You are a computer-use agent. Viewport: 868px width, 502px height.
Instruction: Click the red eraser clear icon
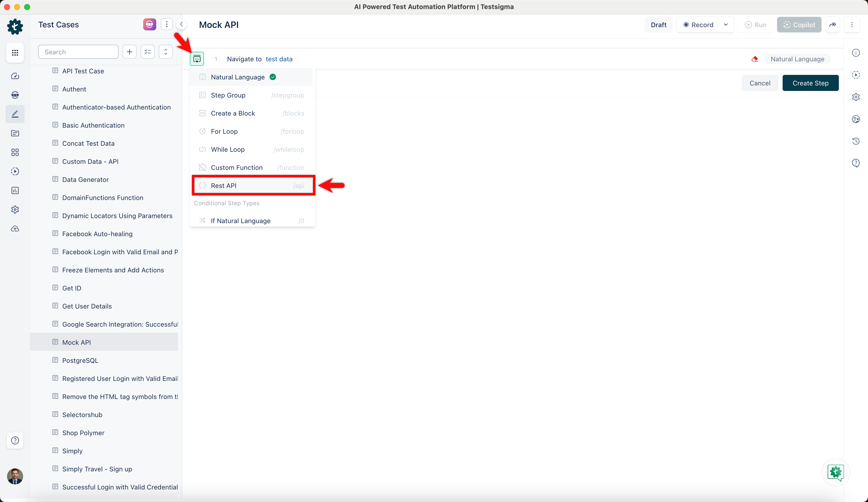(755, 59)
